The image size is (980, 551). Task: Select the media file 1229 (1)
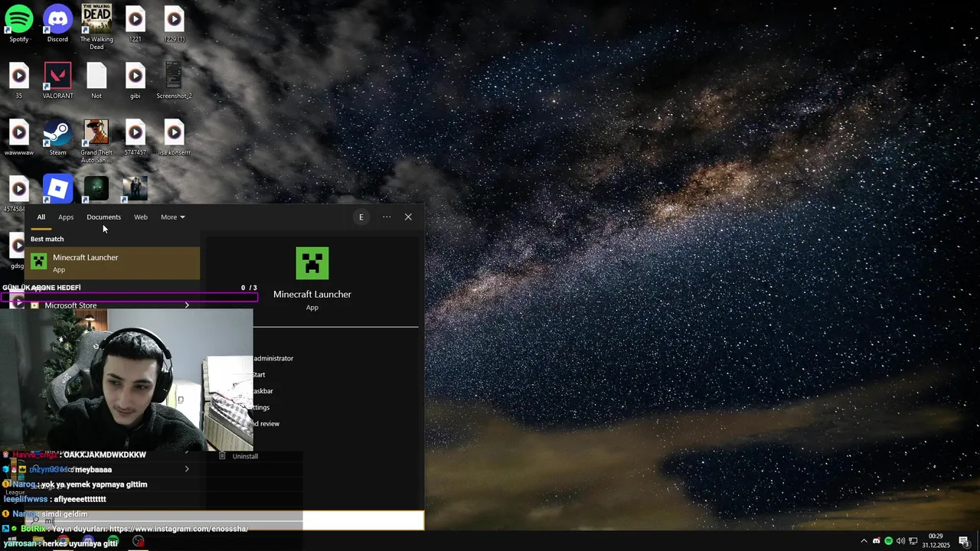pos(174,24)
